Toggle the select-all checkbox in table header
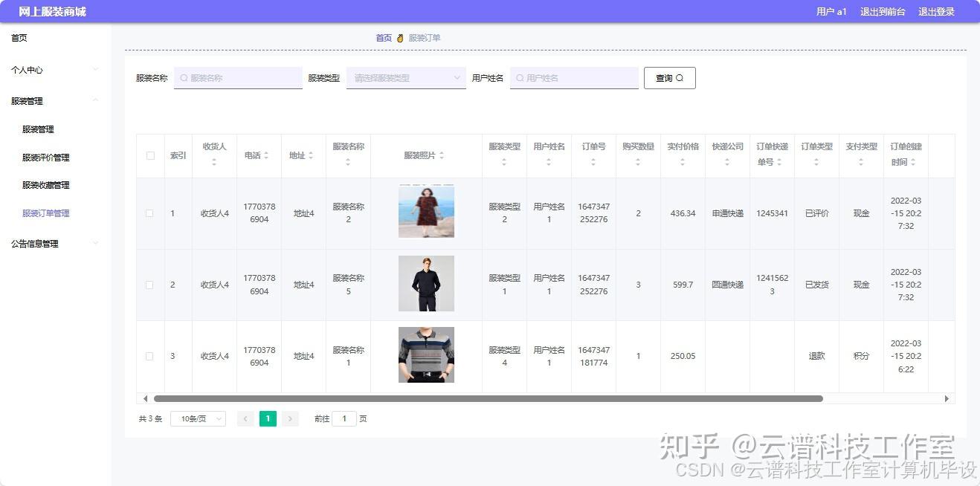980x486 pixels. pyautogui.click(x=150, y=155)
